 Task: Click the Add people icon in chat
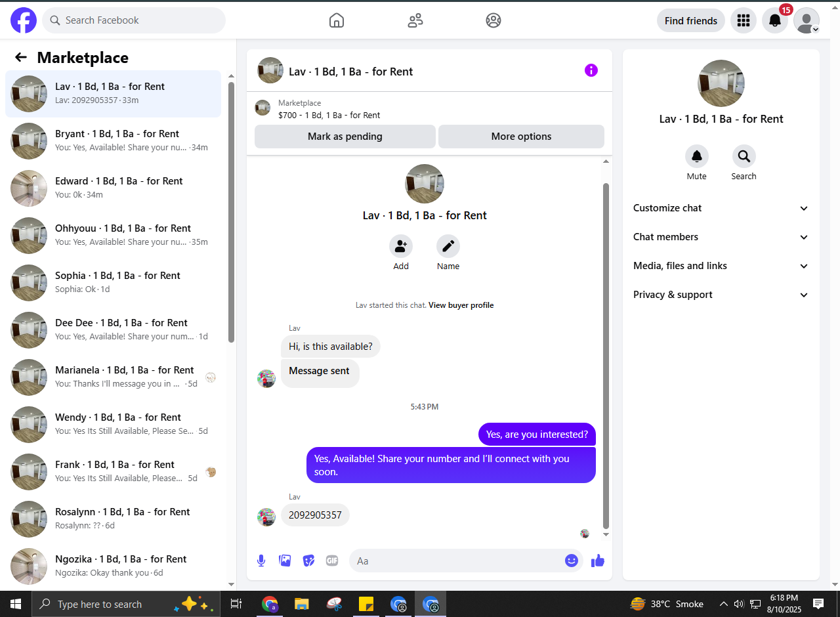click(401, 246)
